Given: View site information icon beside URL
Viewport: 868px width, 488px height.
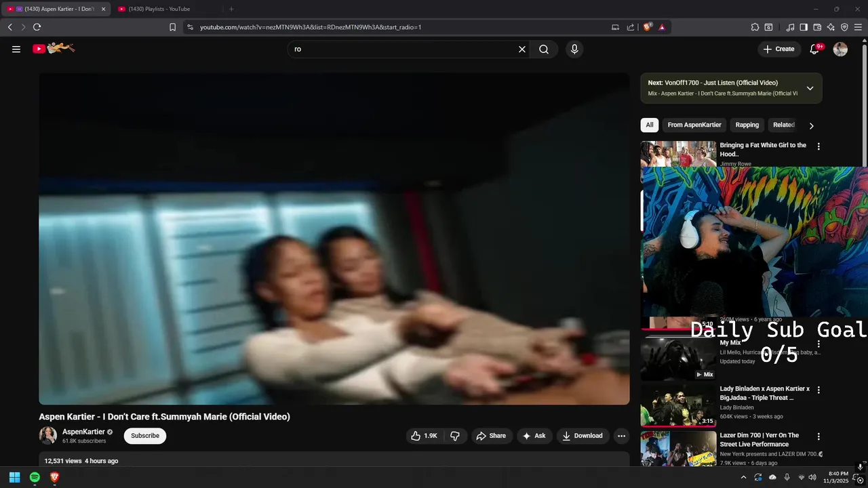Looking at the screenshot, I should 190,27.
